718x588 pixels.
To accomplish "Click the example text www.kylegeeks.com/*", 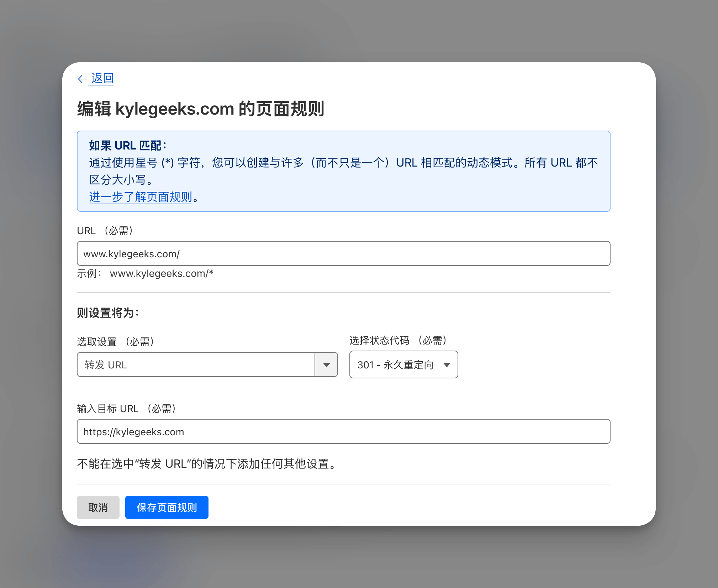I will [162, 273].
